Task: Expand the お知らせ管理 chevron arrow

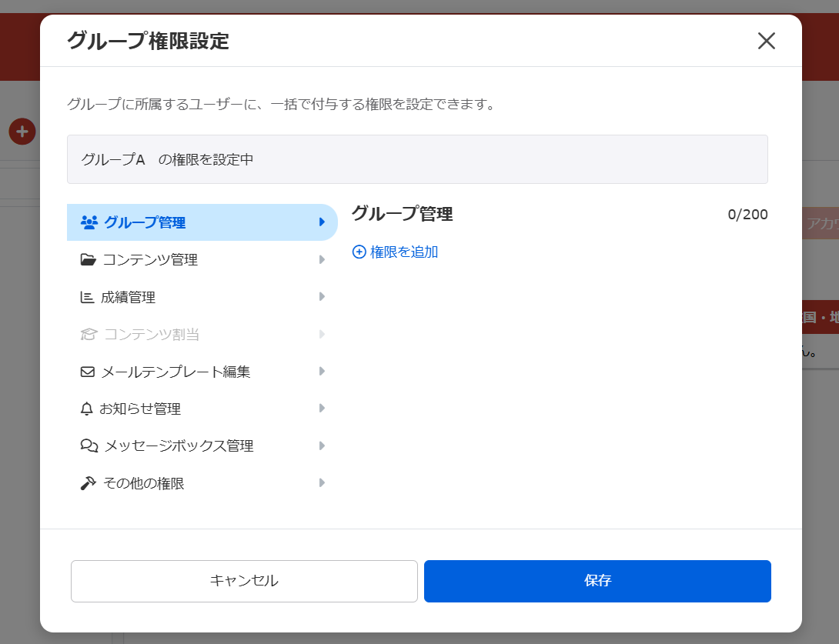Action: click(322, 409)
